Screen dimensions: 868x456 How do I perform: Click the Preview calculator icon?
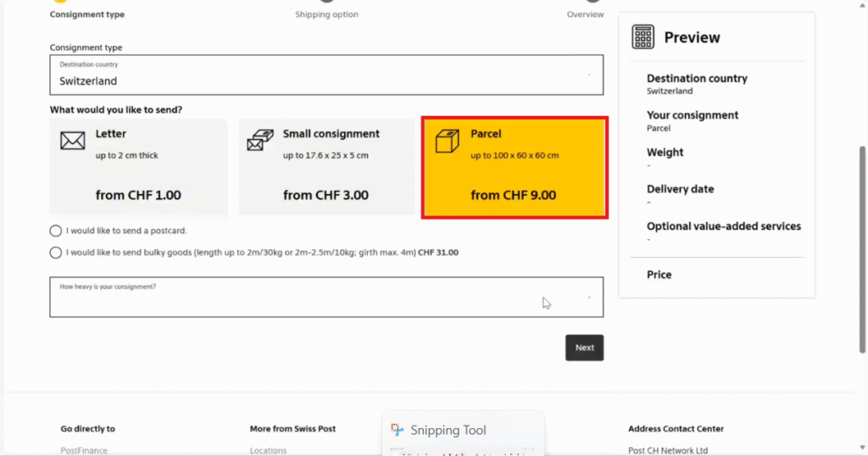click(x=643, y=37)
